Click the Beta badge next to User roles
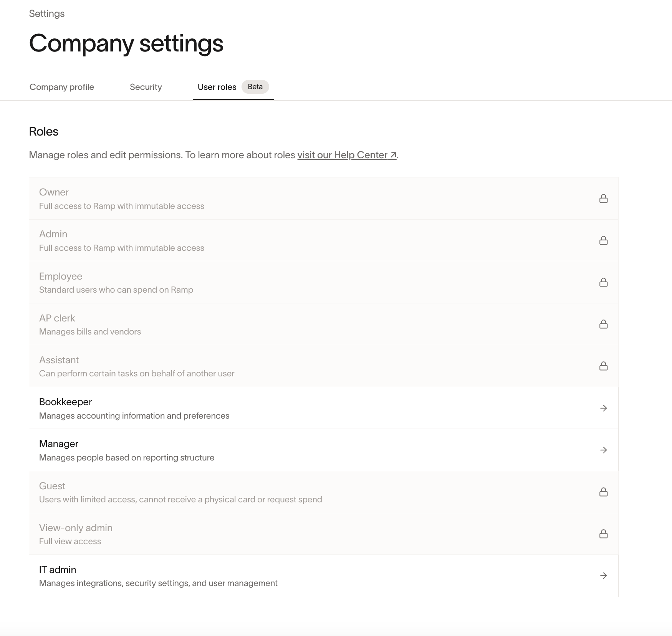Screen dimensions: 672x636 pyautogui.click(x=255, y=87)
